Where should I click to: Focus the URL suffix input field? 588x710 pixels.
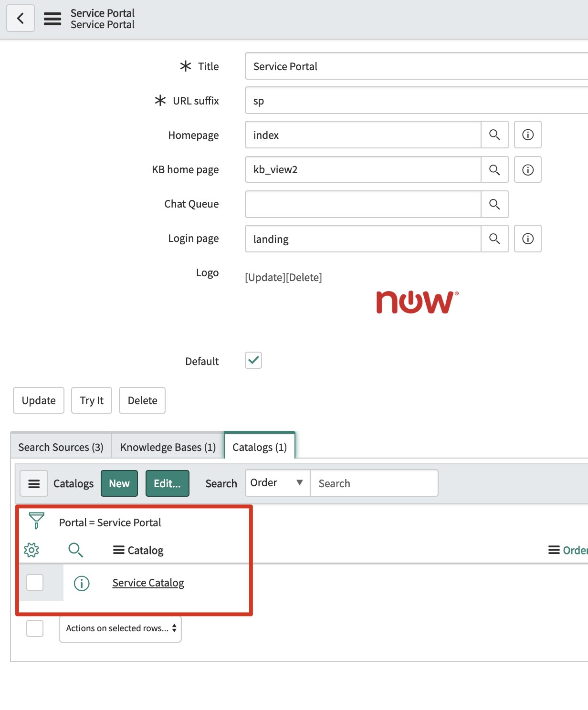(x=416, y=100)
